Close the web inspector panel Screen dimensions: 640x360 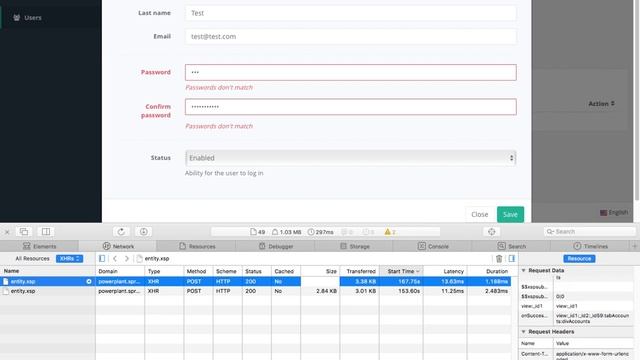tap(7, 232)
